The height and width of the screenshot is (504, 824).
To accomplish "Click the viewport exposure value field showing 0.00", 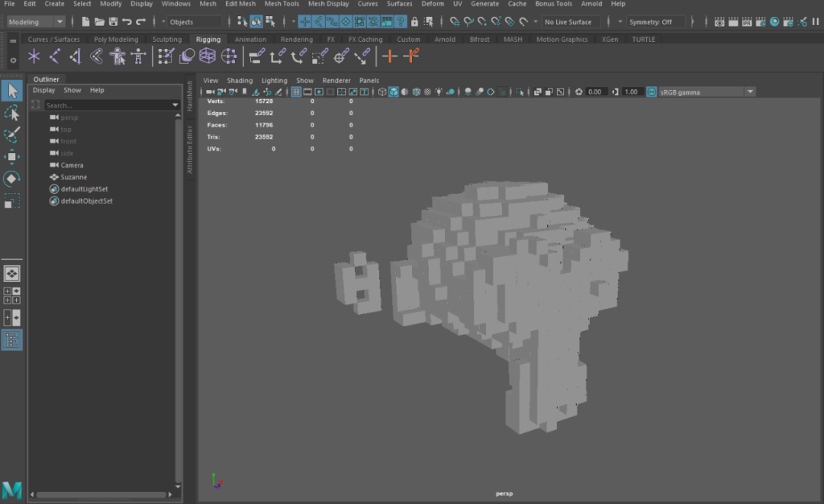I will point(595,91).
